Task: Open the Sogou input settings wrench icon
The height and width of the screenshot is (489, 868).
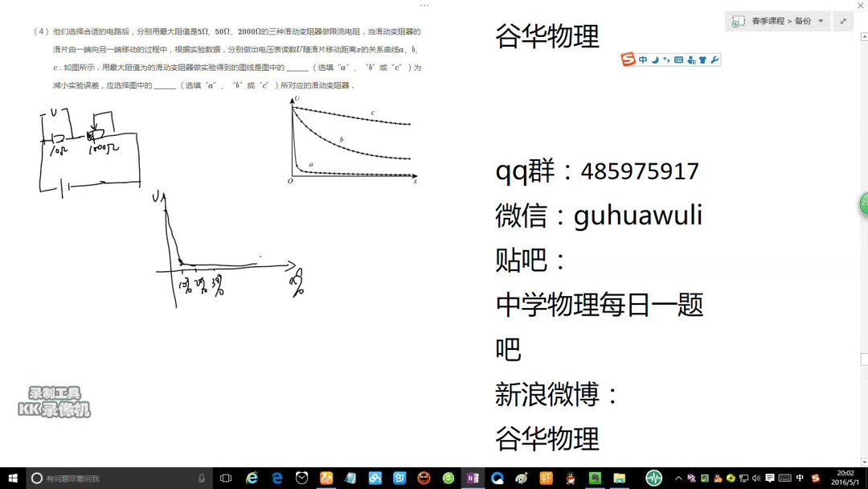Action: point(714,60)
